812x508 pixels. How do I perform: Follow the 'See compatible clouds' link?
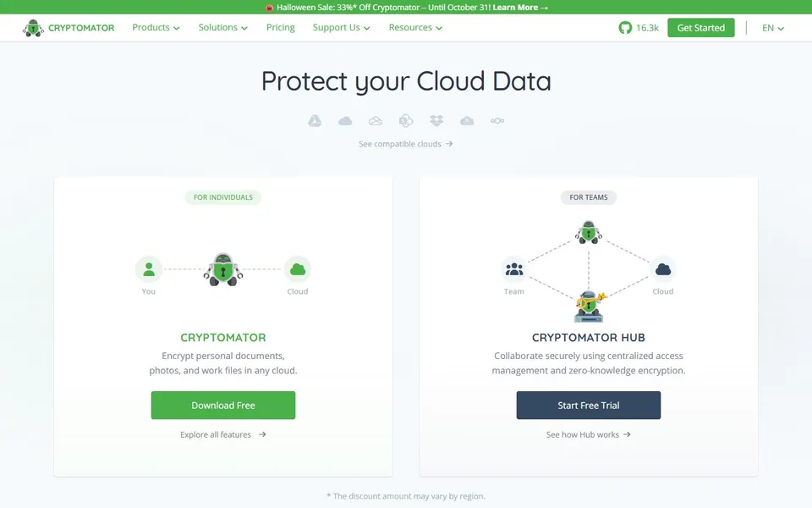point(406,144)
